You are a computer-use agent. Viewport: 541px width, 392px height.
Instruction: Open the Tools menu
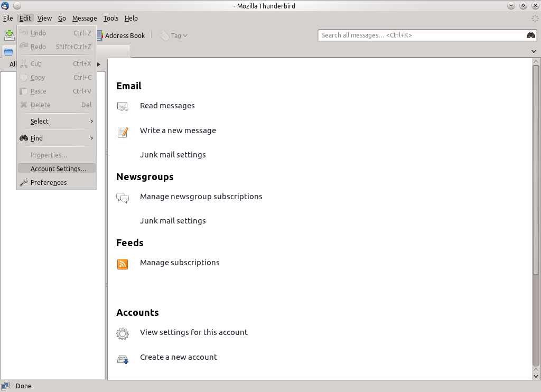(111, 18)
